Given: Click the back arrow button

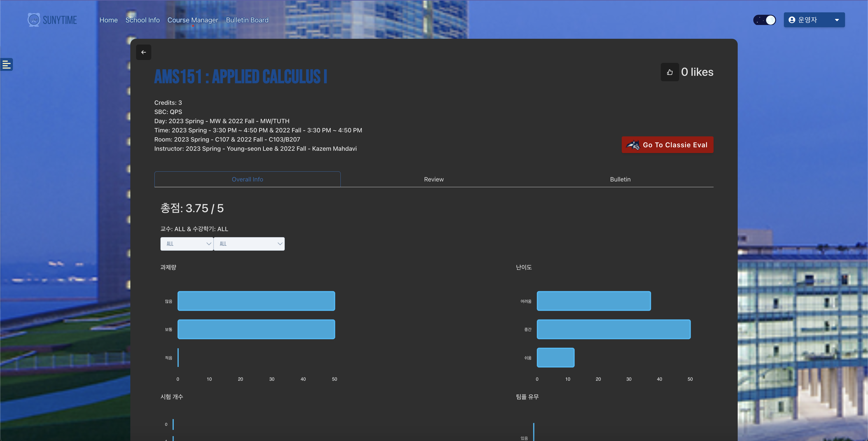Looking at the screenshot, I should 144,52.
